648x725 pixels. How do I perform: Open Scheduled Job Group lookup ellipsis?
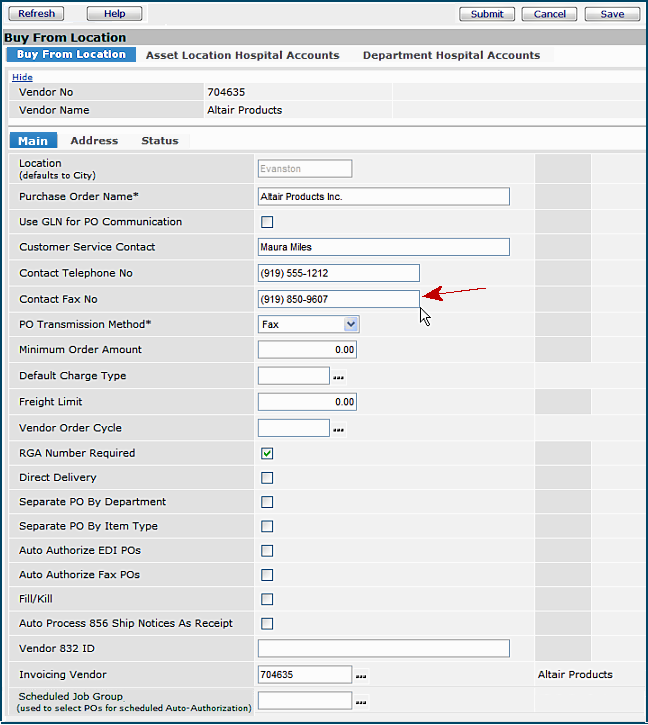coord(360,702)
